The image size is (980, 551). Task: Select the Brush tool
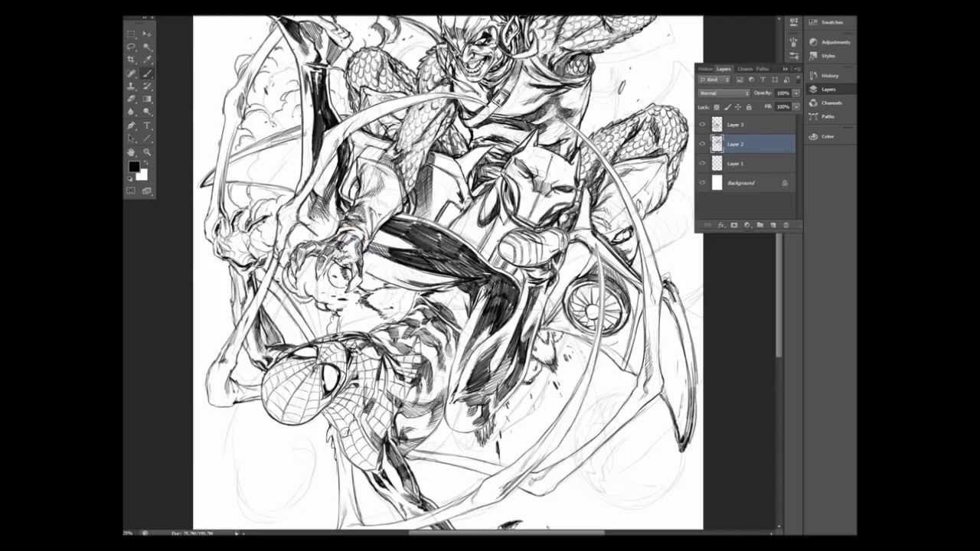click(146, 73)
